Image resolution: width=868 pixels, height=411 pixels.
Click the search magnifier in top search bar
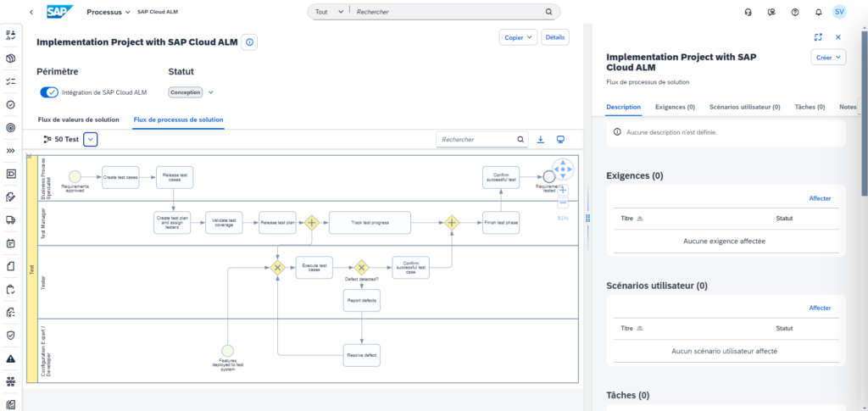548,12
